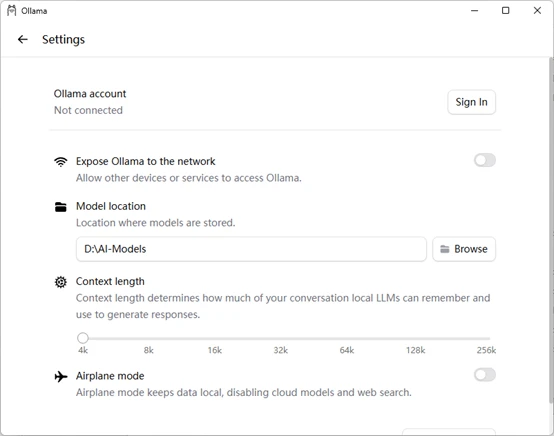The height and width of the screenshot is (436, 554).
Task: Click the 'Not connected' account status text
Action: (x=88, y=110)
